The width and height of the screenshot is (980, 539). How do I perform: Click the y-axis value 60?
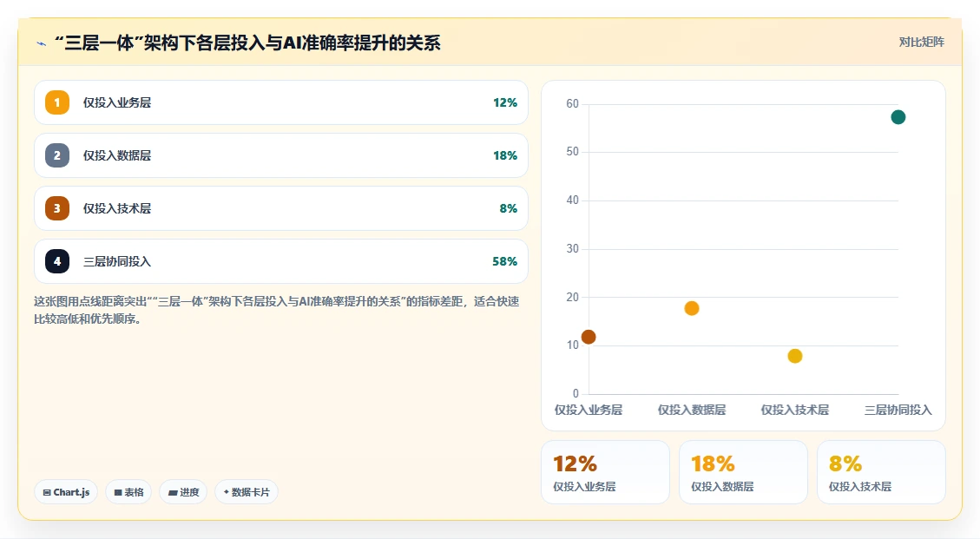pos(573,104)
